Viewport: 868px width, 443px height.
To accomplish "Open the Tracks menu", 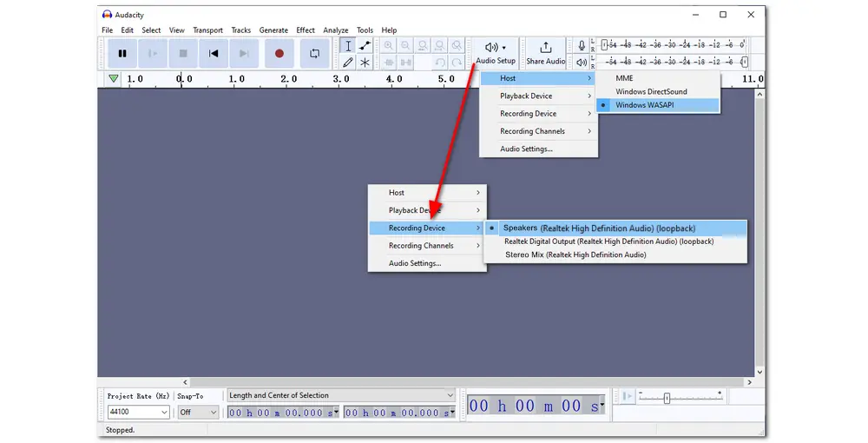I will pyautogui.click(x=240, y=30).
